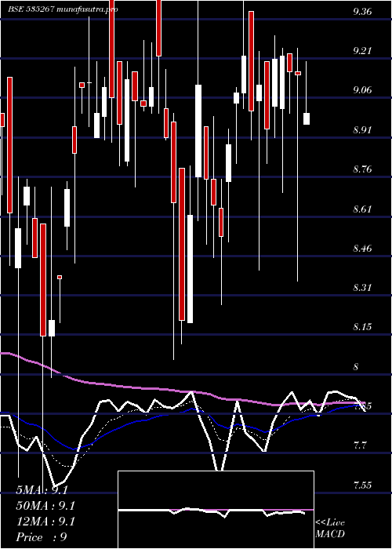Click the last white candlestick on the right

[307, 118]
